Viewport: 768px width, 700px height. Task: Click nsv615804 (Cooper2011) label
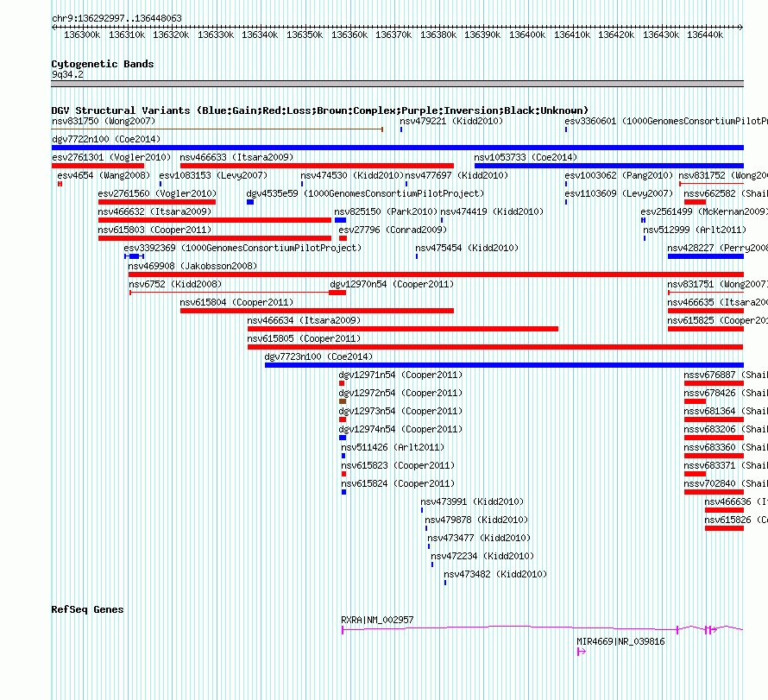[x=236, y=302]
